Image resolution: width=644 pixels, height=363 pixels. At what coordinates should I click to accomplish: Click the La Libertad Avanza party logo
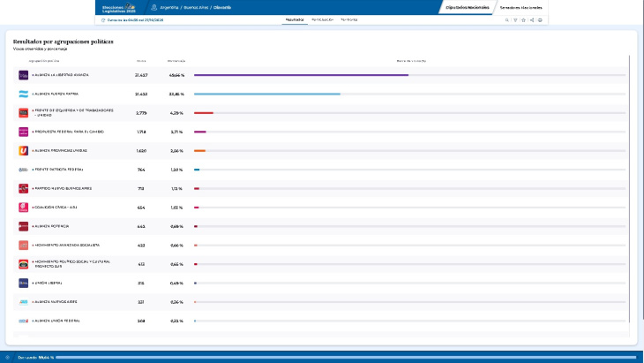(24, 75)
